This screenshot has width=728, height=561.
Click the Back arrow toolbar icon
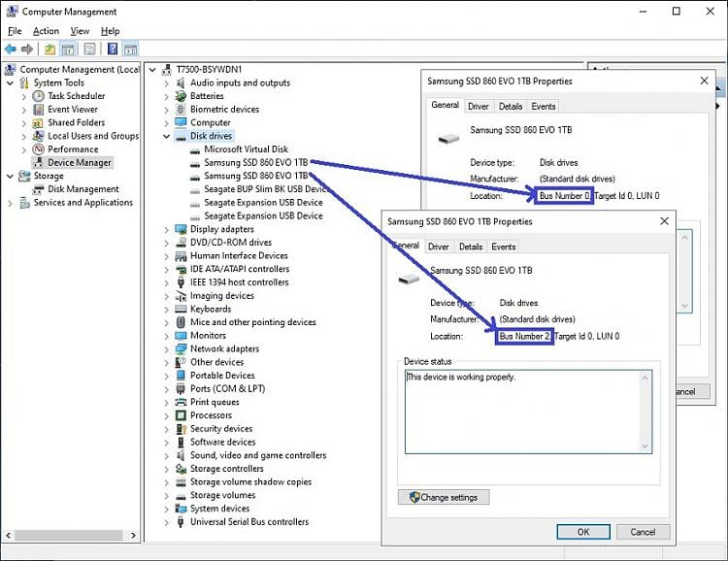11,49
